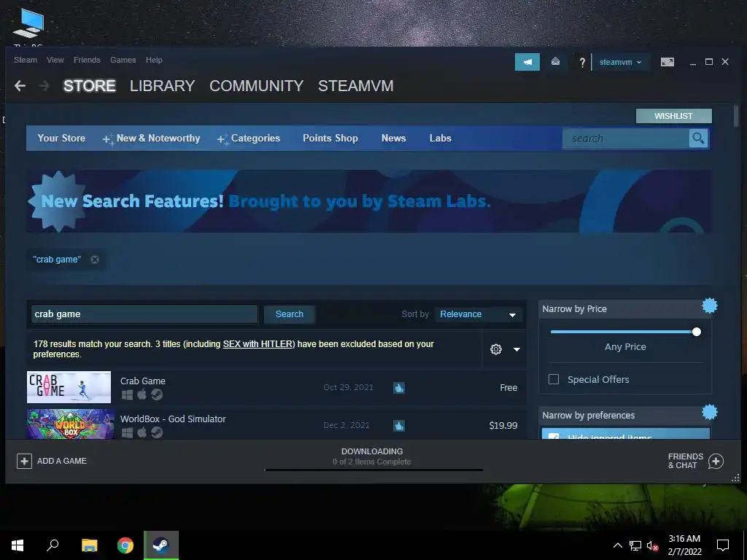Click the store search magnifier button
This screenshot has width=747, height=560.
pyautogui.click(x=698, y=139)
